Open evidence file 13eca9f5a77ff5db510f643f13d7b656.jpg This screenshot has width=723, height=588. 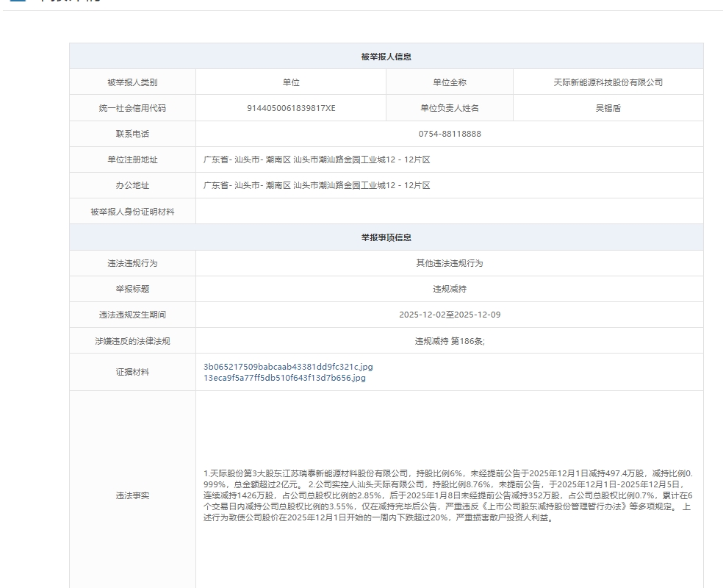pyautogui.click(x=284, y=378)
